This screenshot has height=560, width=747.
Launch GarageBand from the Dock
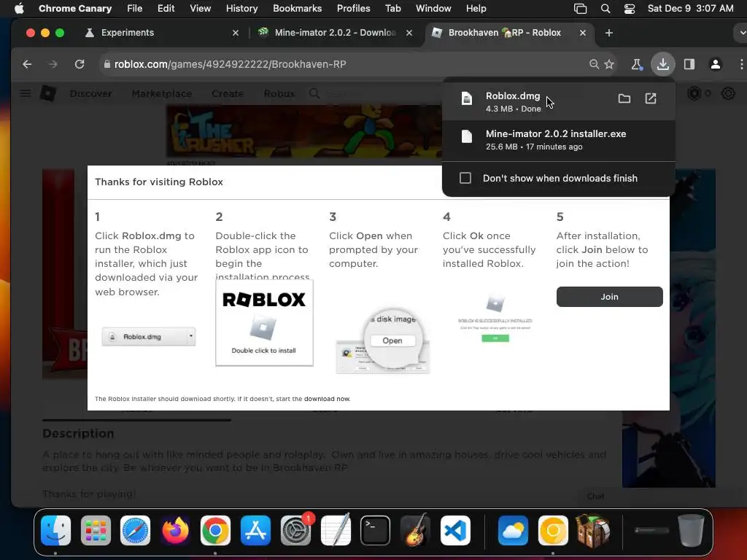click(x=415, y=531)
